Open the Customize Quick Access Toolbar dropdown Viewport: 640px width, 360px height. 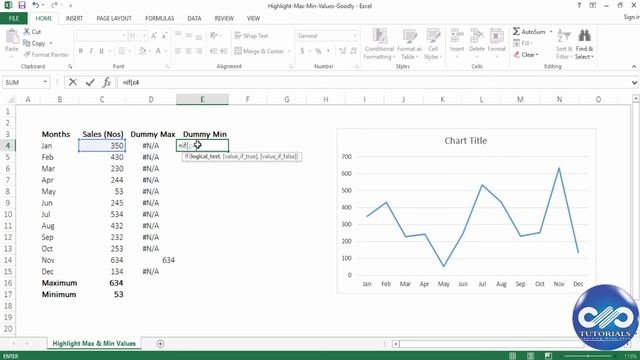click(x=70, y=6)
